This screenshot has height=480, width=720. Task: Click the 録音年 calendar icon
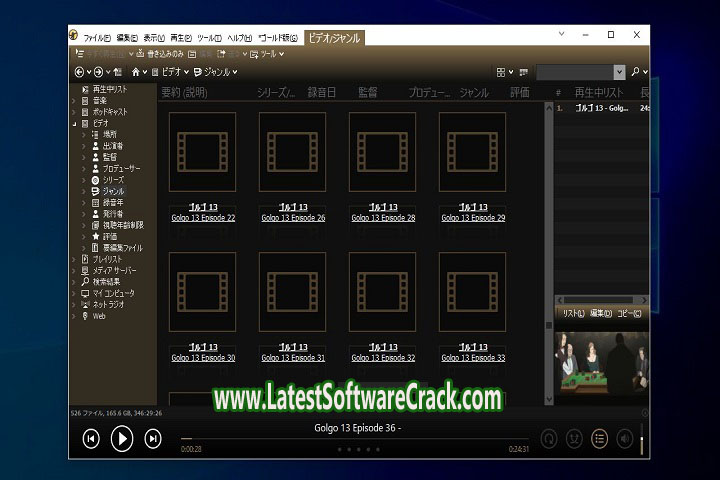tap(95, 203)
